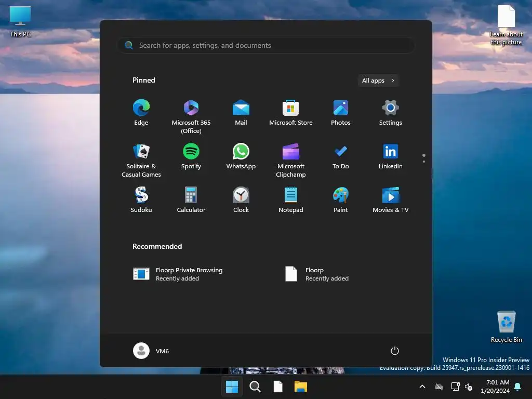This screenshot has width=532, height=399.
Task: Launch the To Do app
Action: [x=341, y=156]
